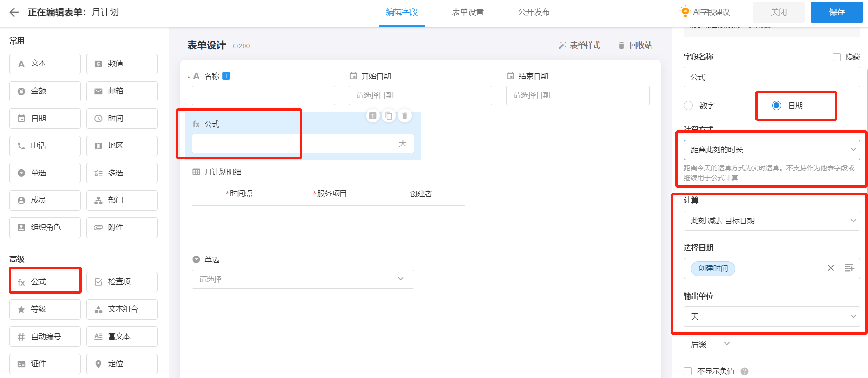This screenshot has height=378, width=868.
Task: Click the help icon next to 不显示负值
Action: click(745, 371)
